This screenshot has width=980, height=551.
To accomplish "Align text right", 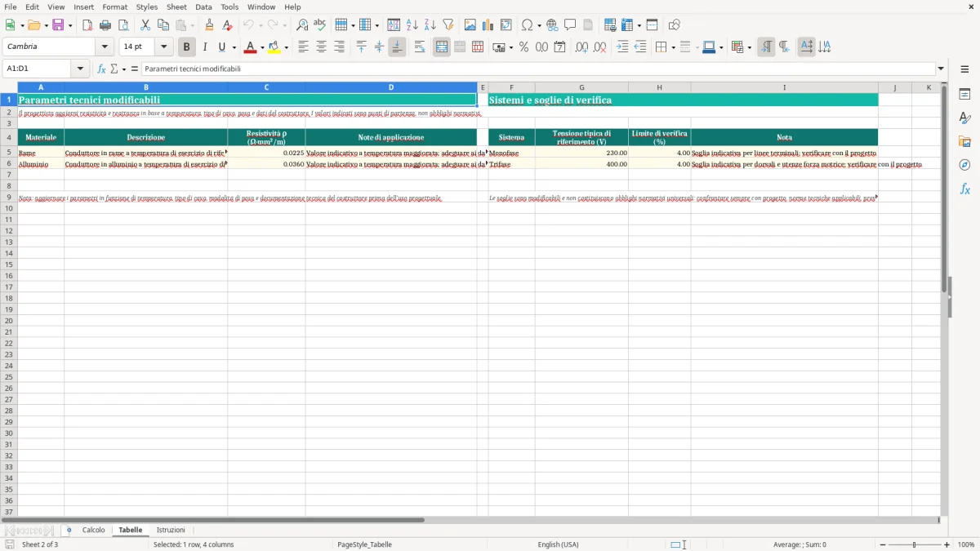I will point(339,47).
